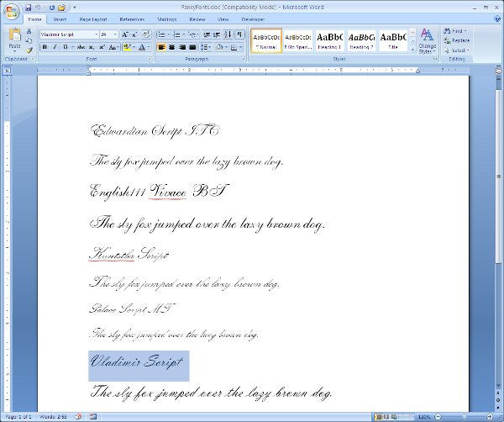Toggle Italic formatting
Image resolution: width=504 pixels, height=422 pixels.
pos(55,48)
